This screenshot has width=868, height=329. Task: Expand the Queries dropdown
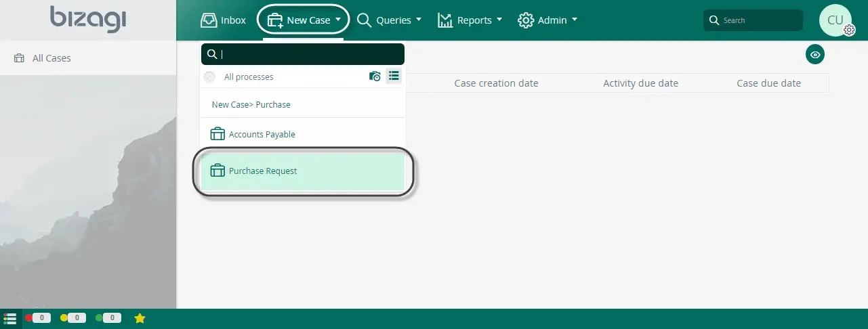(x=389, y=20)
